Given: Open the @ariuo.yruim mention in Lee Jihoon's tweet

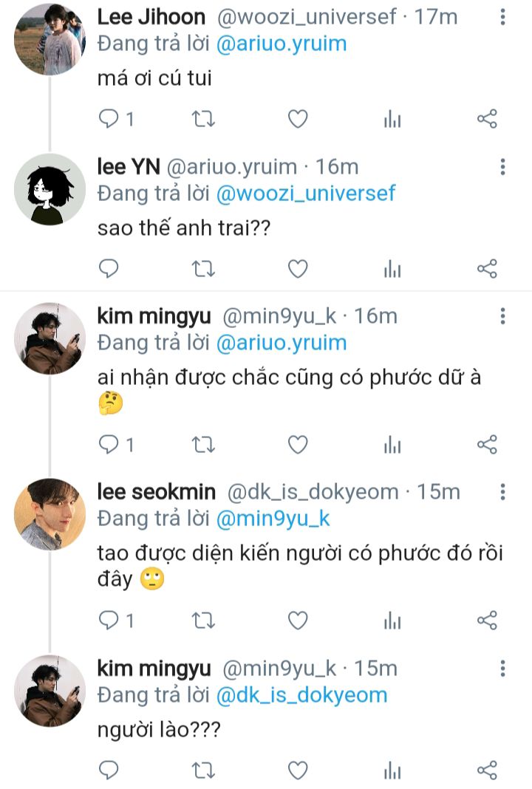Looking at the screenshot, I should [281, 44].
